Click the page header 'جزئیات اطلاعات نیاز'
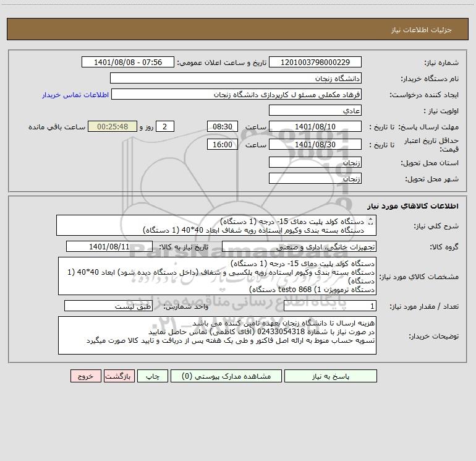The image size is (476, 461). pos(422,30)
